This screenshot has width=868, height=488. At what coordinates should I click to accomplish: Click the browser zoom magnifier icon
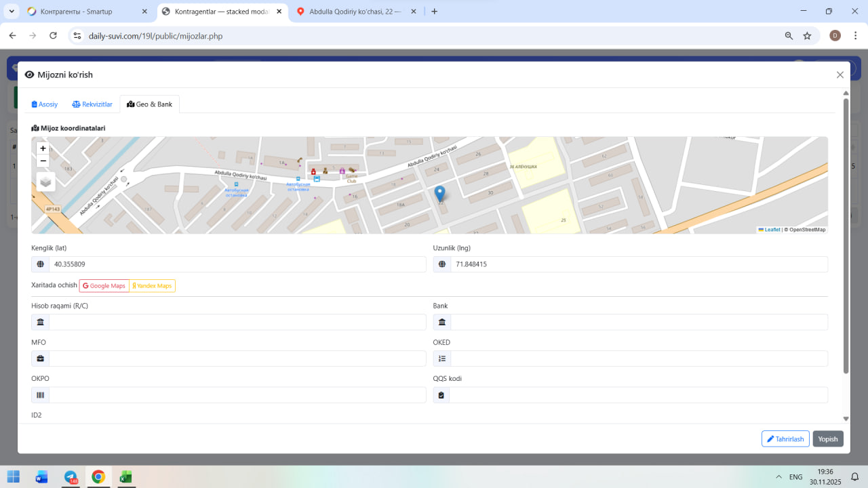tap(789, 36)
